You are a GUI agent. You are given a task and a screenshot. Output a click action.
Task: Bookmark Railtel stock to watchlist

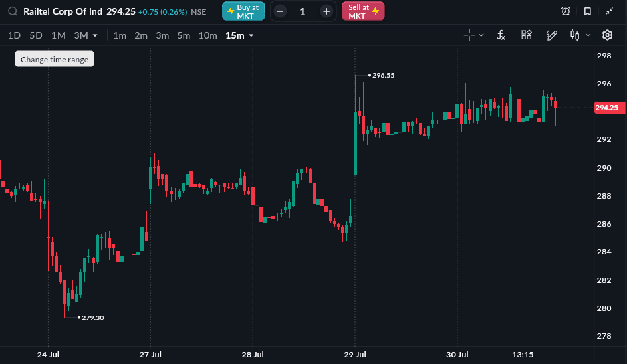(x=587, y=11)
